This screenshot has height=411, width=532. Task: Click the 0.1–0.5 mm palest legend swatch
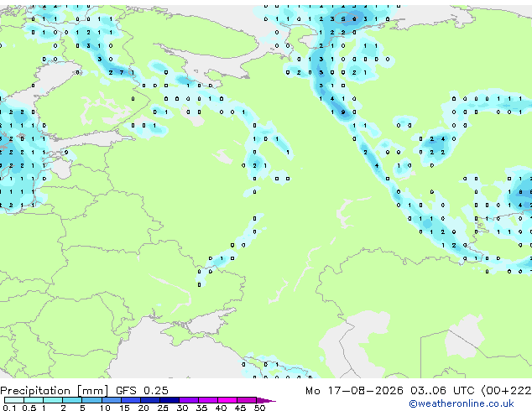click(x=14, y=400)
